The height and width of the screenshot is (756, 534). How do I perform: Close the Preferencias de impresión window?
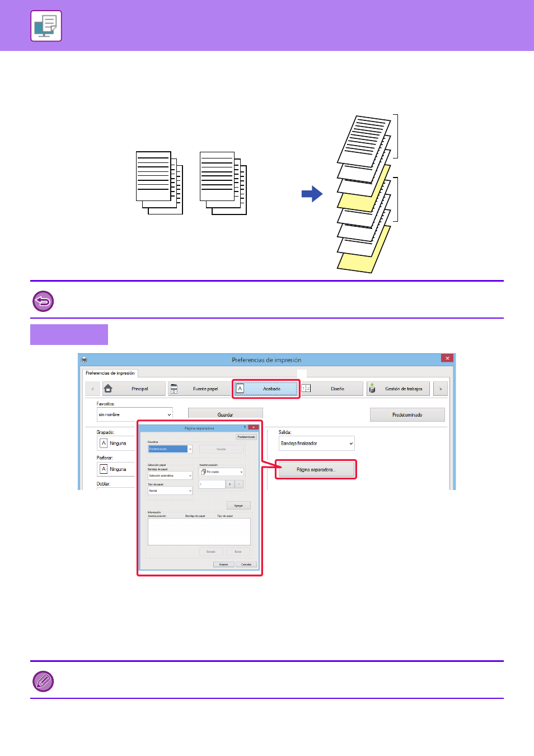click(447, 358)
